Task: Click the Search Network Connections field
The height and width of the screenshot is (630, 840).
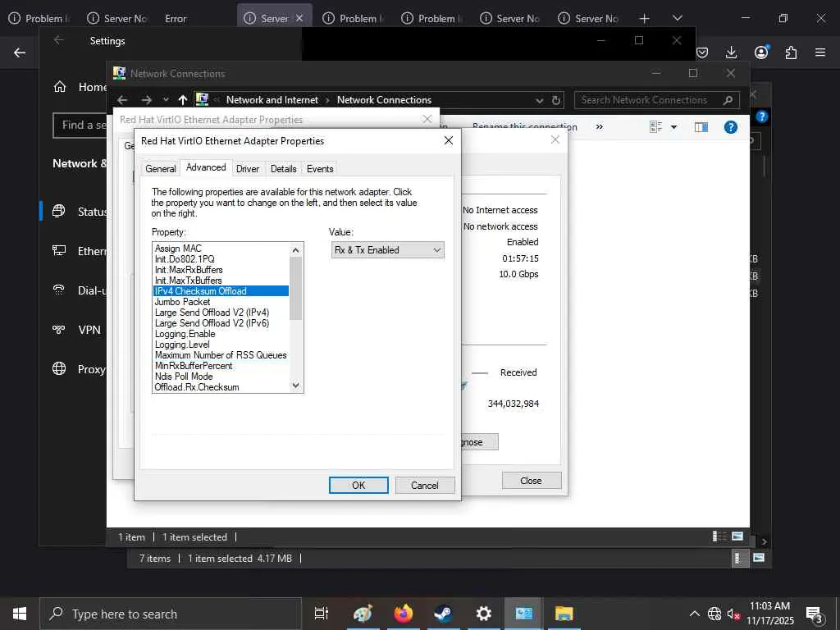Action: pyautogui.click(x=657, y=100)
